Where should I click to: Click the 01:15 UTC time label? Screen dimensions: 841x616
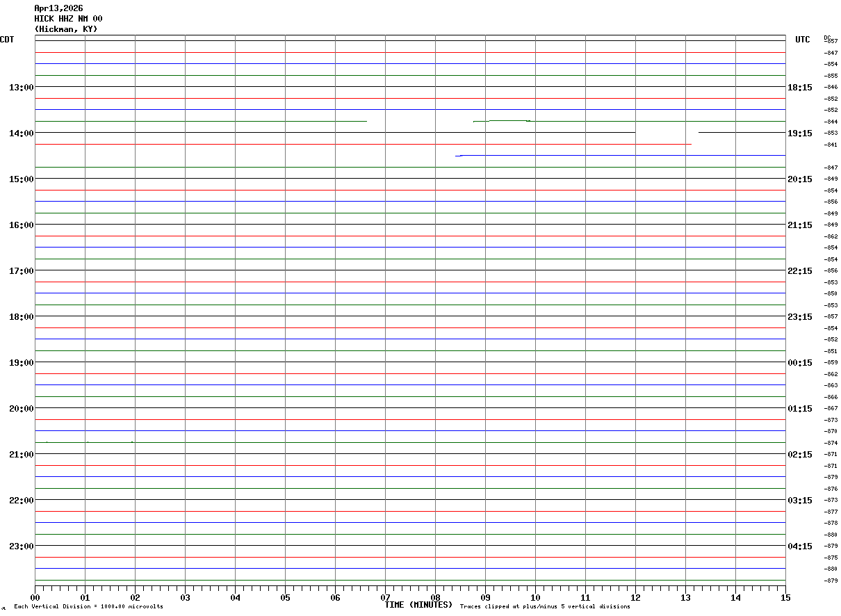[x=800, y=408]
